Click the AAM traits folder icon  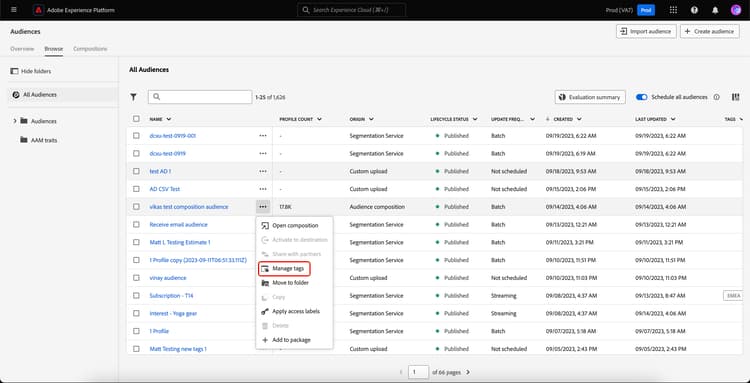pyautogui.click(x=24, y=140)
